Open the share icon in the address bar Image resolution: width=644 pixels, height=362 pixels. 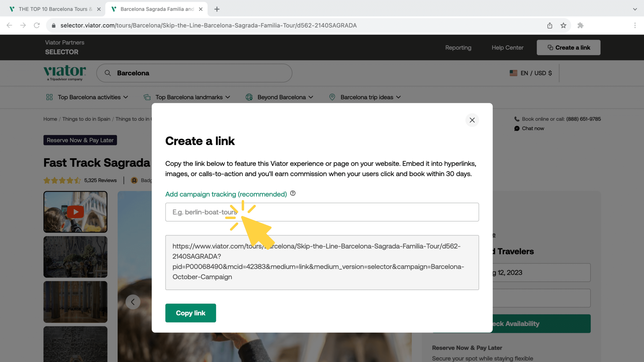coord(549,25)
